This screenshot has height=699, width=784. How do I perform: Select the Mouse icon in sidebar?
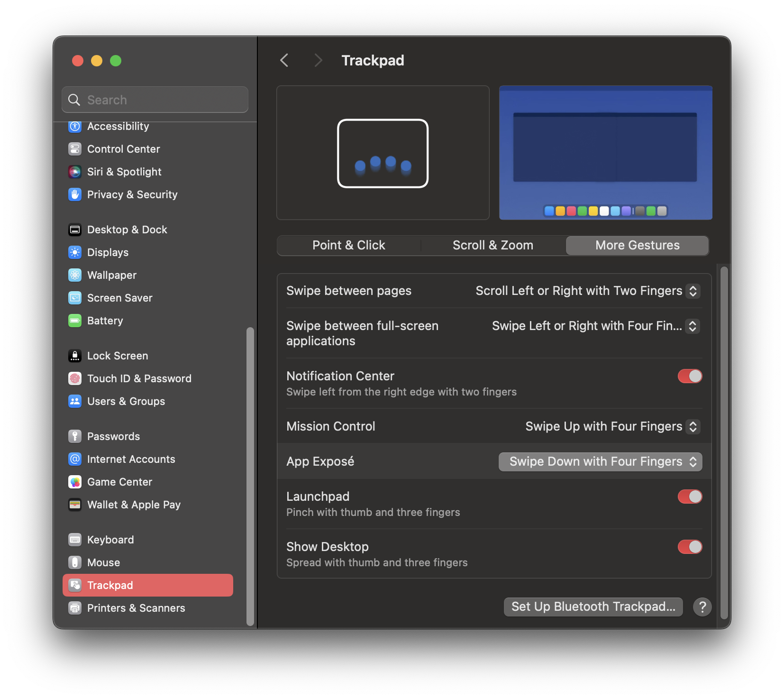75,562
